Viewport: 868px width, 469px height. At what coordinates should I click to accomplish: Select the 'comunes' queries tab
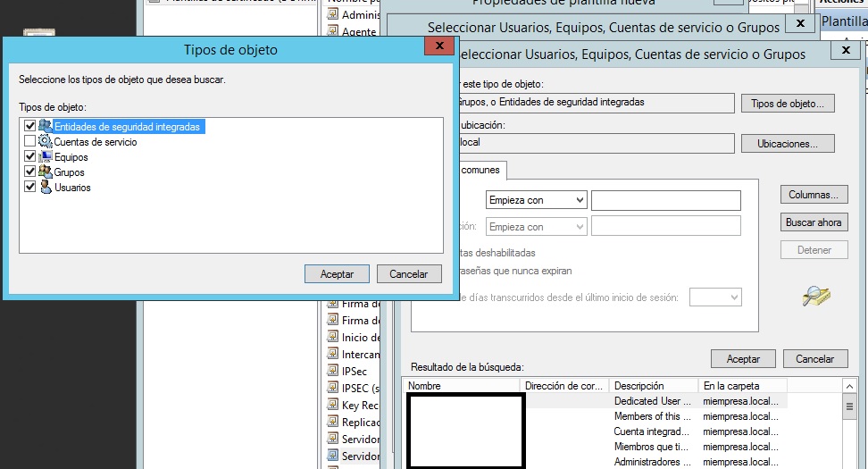tap(480, 170)
